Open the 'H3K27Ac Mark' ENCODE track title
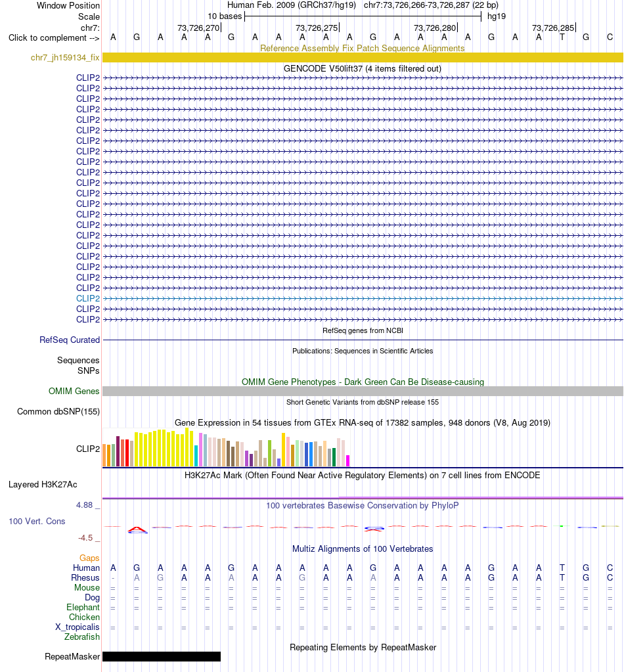 pyautogui.click(x=363, y=476)
